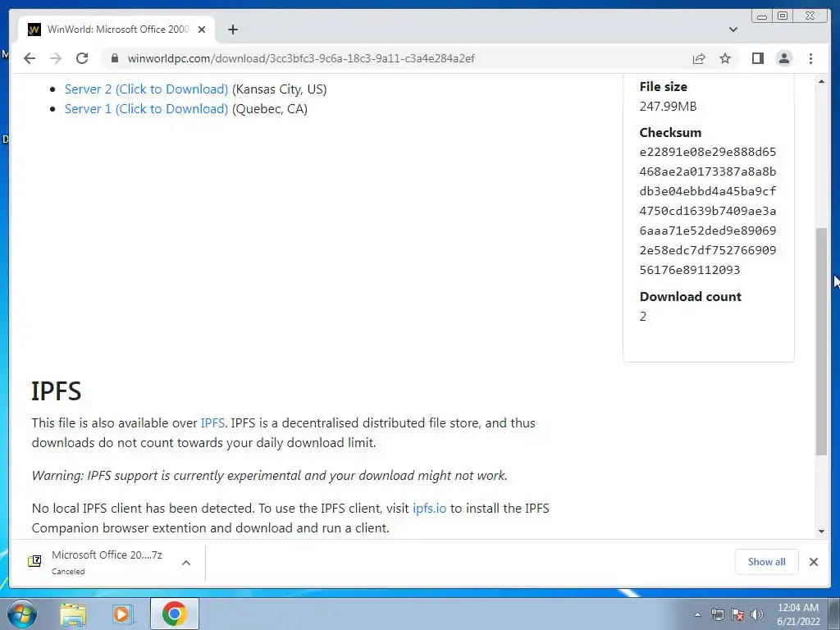Share this page using the share icon
The width and height of the screenshot is (840, 630).
click(699, 58)
